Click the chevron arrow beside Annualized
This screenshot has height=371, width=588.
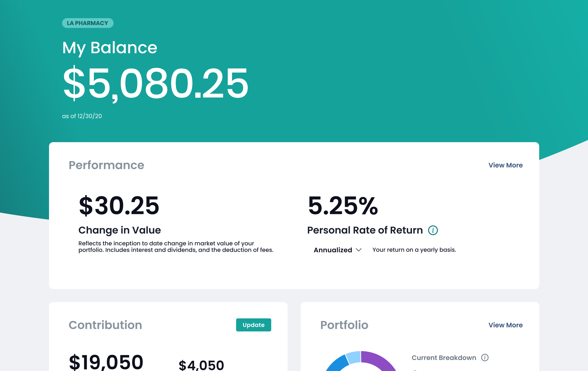pos(358,250)
